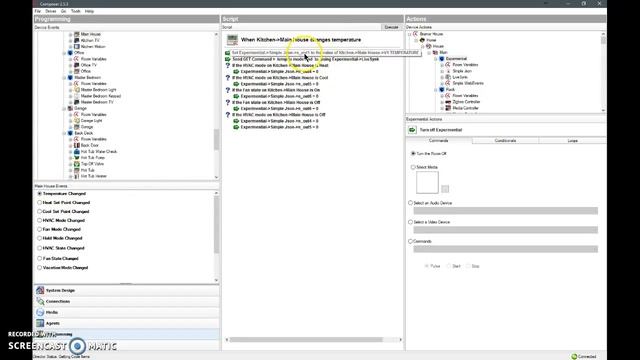Collapse the Rack node in Device Actions
The width and height of the screenshot is (640, 360).
click(436, 89)
